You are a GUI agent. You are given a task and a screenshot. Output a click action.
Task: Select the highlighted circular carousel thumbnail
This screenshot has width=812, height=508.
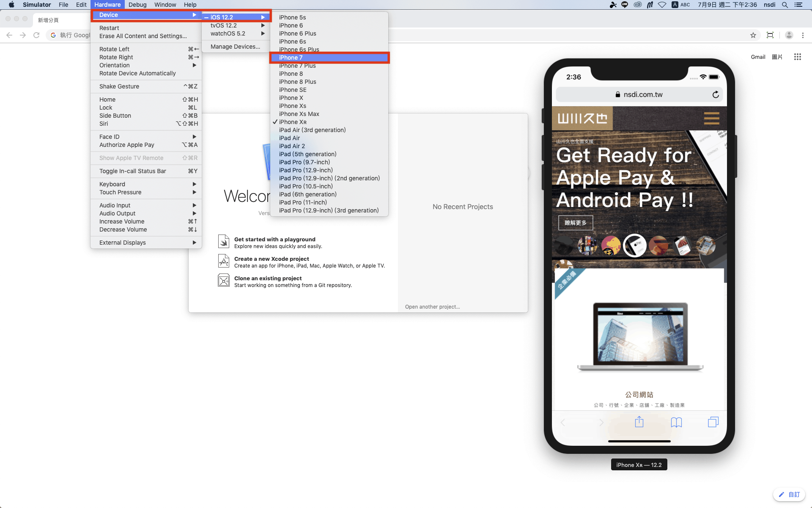click(x=634, y=246)
